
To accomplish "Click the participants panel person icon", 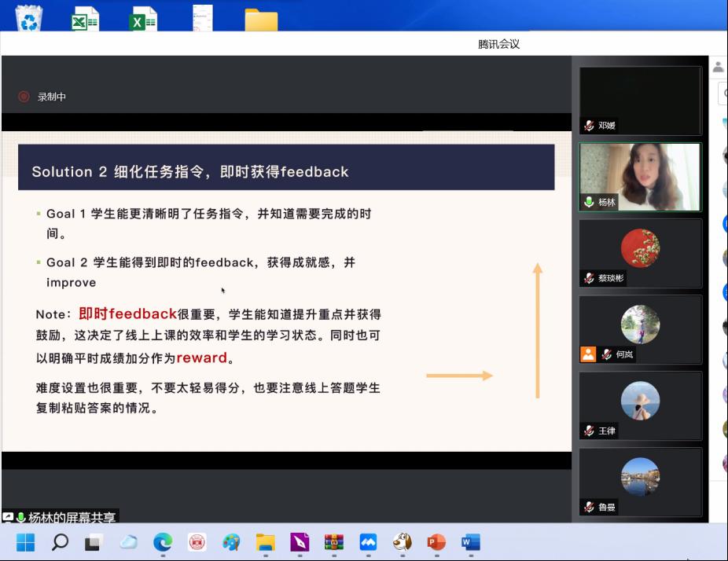I will click(x=719, y=68).
